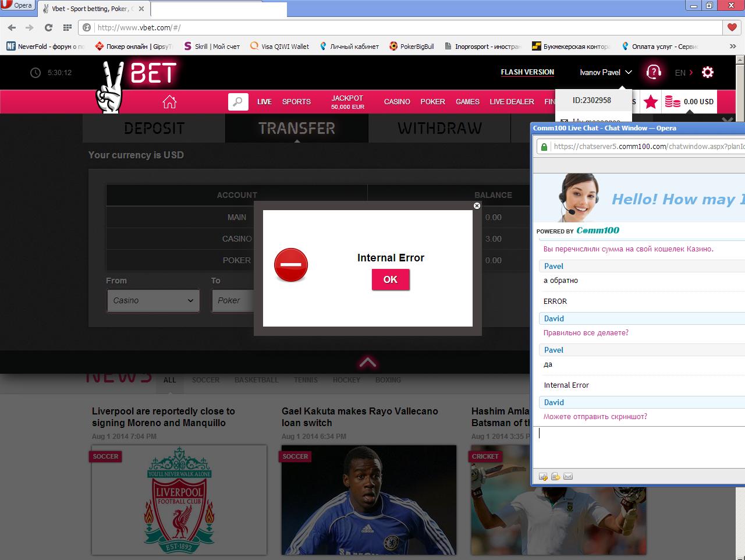Open the LIVE section
Viewport: 745px width, 560px height.
click(x=264, y=102)
